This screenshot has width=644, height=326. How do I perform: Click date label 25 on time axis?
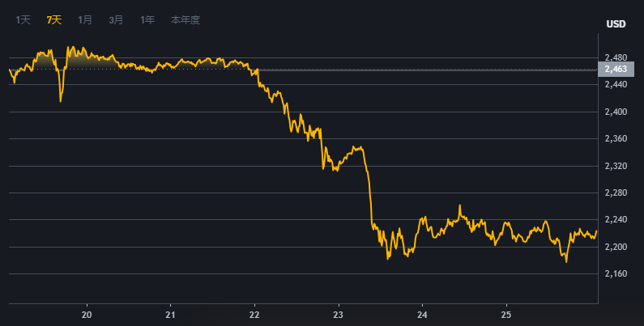506,315
